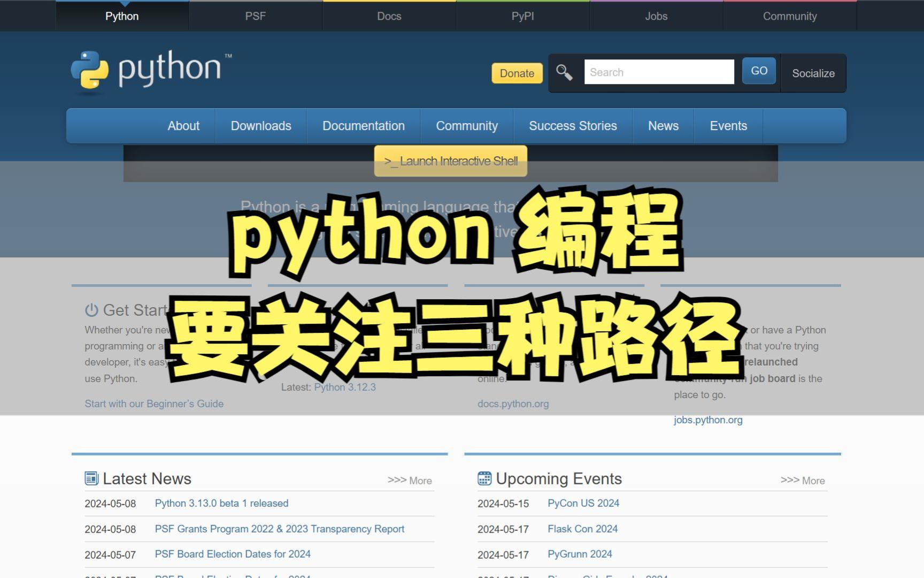924x578 pixels.
Task: Click the Get Started power icon
Action: pos(91,310)
